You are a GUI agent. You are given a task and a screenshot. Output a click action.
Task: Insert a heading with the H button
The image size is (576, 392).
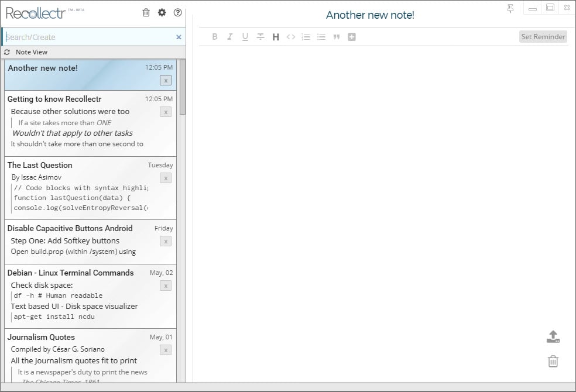coord(276,37)
